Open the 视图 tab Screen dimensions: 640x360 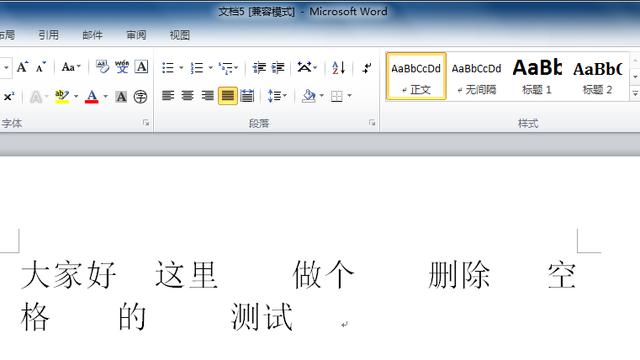tap(180, 35)
